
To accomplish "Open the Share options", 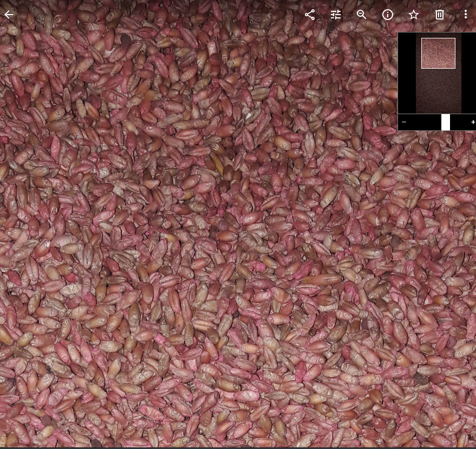I will point(310,15).
